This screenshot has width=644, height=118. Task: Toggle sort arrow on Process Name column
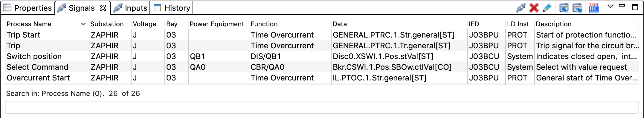coord(83,24)
